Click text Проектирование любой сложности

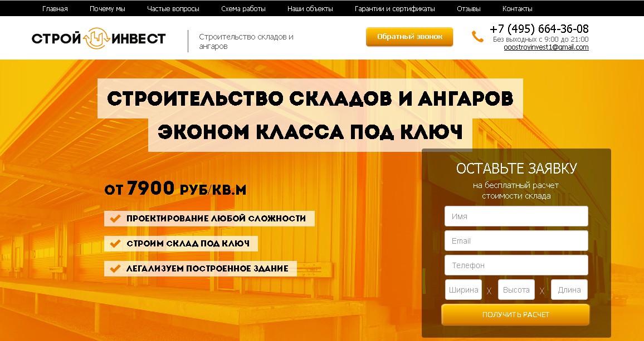pyautogui.click(x=216, y=218)
